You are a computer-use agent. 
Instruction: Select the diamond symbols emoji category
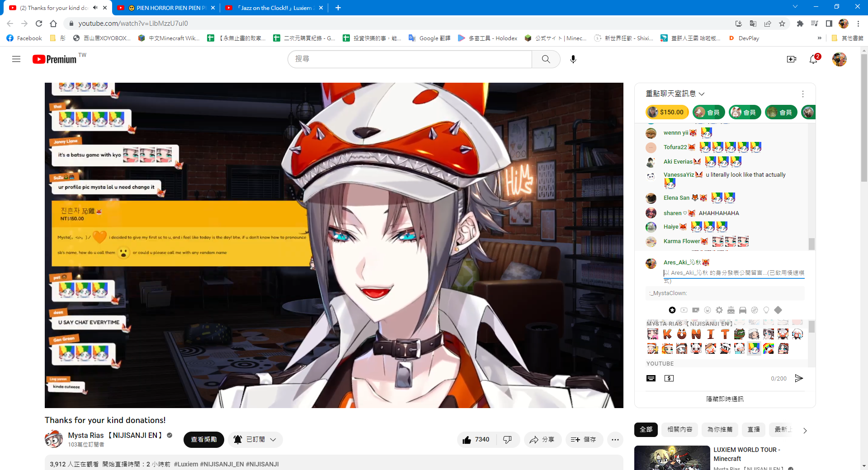pyautogui.click(x=778, y=310)
